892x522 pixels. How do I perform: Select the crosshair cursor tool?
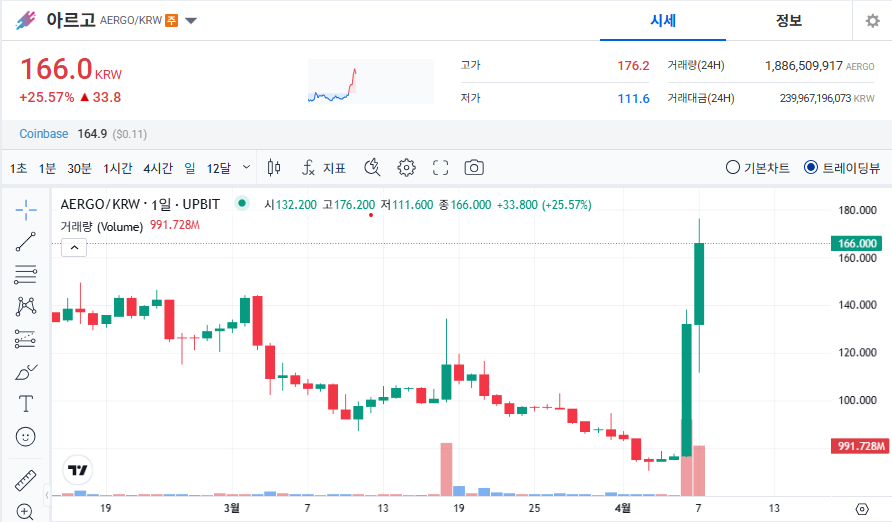[x=26, y=210]
